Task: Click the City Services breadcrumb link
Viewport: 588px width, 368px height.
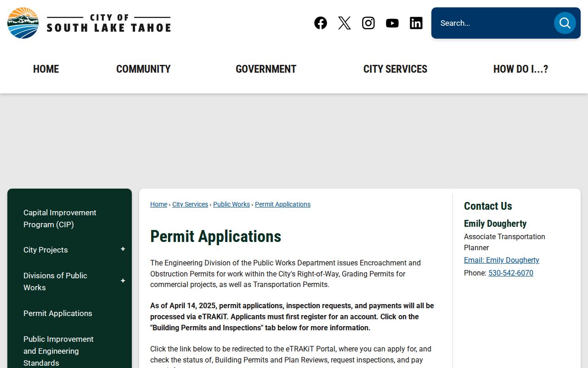Action: 190,204
